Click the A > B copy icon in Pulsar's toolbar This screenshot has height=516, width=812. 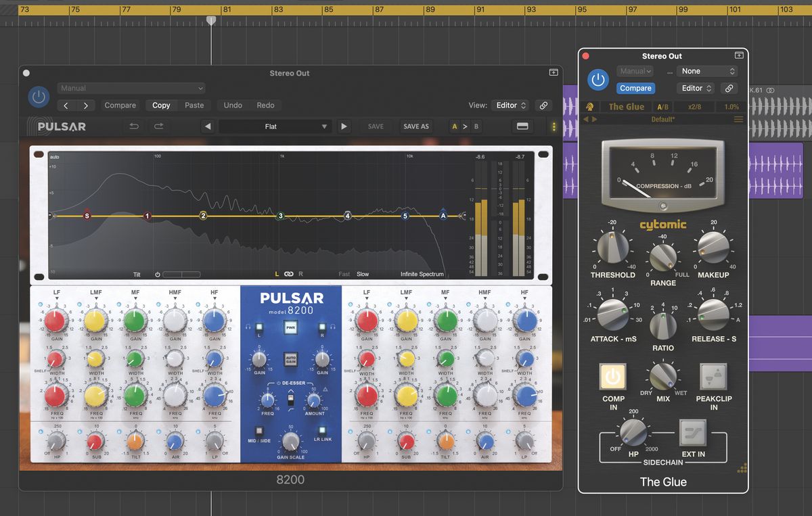(x=464, y=126)
